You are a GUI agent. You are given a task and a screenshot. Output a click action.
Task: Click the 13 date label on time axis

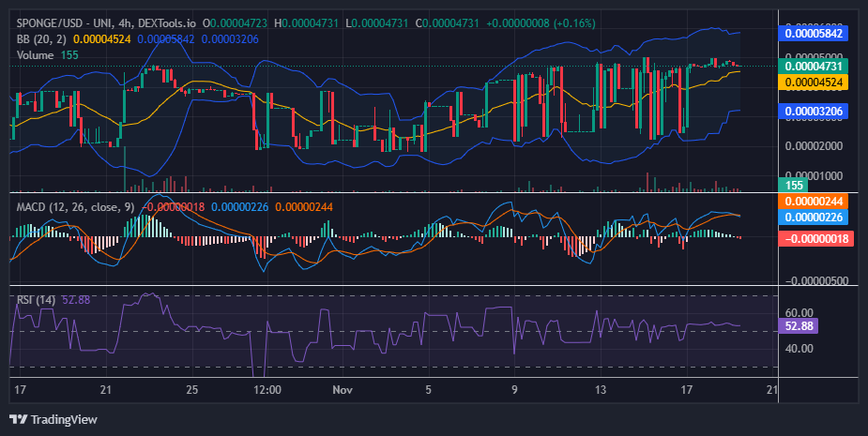coord(600,390)
